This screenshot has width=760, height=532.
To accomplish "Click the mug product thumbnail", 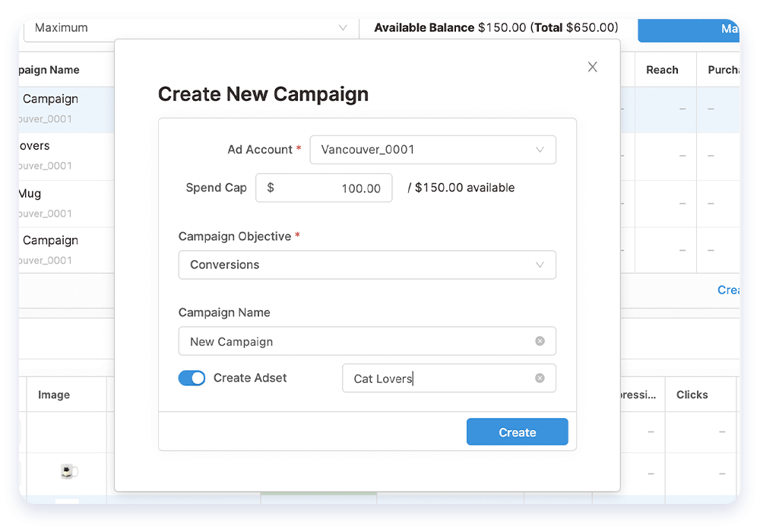I will pos(68,471).
